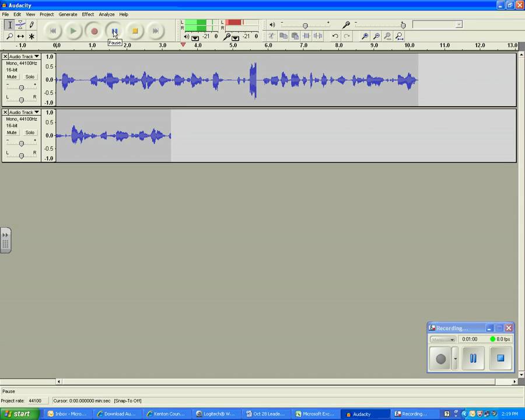Start playback with the Play button
The image size is (525, 420).
point(73,31)
